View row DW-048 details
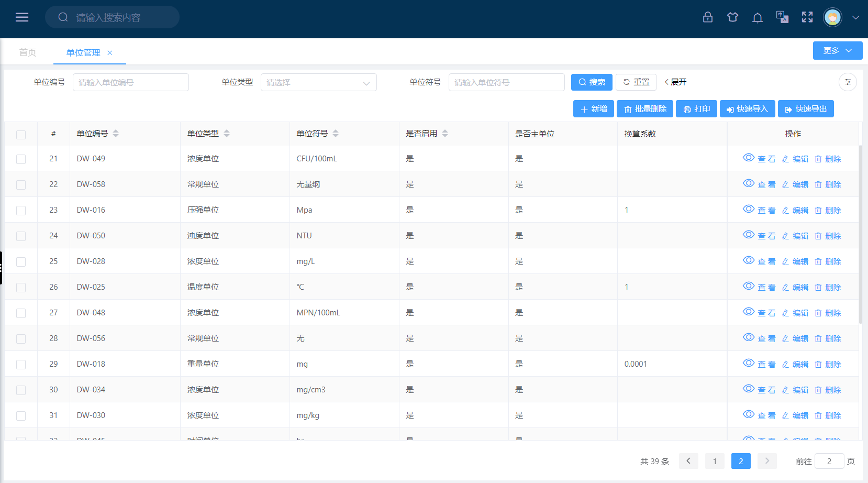The image size is (868, 483). 759,312
